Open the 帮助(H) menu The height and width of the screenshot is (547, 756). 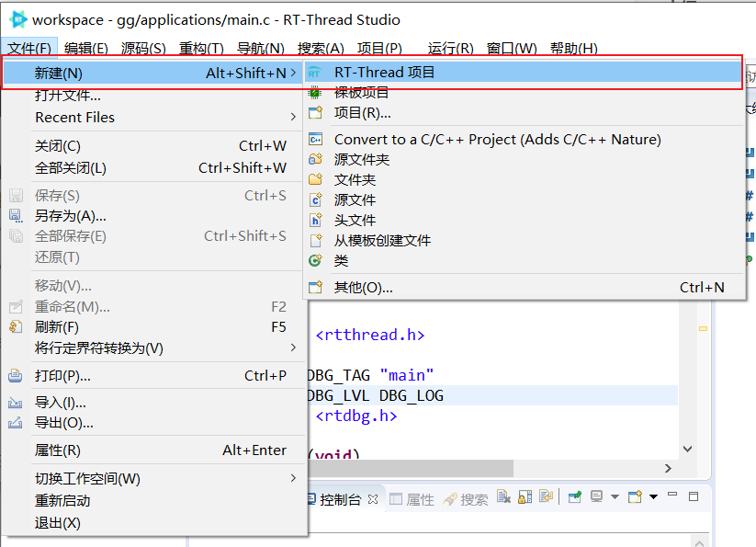coord(574,48)
